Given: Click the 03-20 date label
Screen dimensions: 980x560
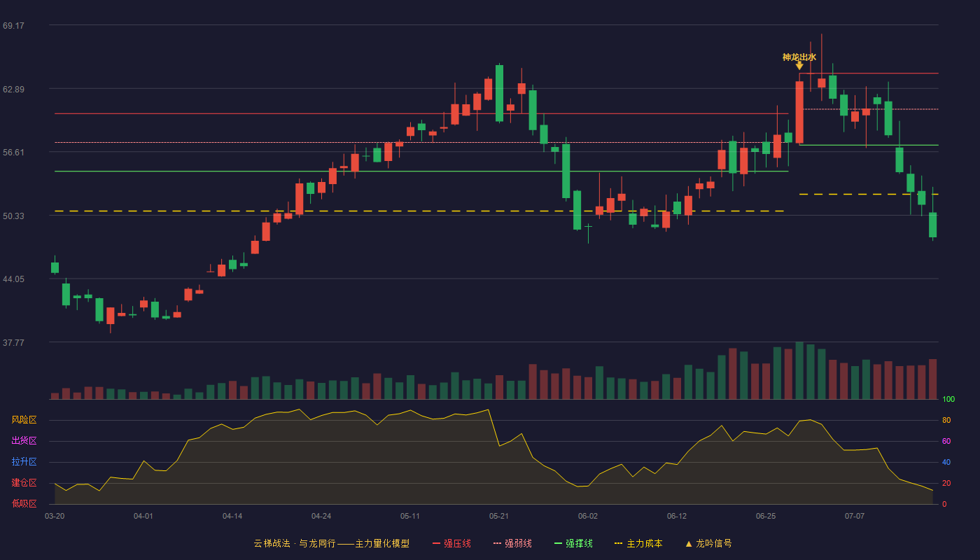Looking at the screenshot, I should click(55, 516).
